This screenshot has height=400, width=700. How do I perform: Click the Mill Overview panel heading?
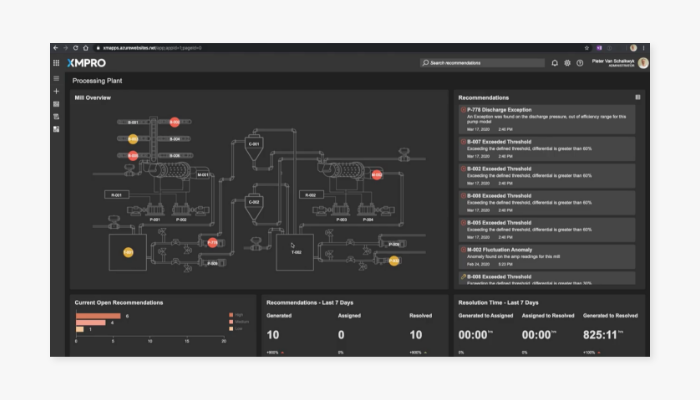[92, 97]
